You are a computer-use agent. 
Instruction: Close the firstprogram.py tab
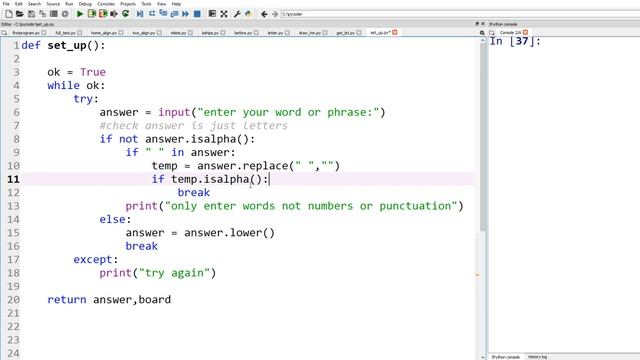(x=44, y=33)
